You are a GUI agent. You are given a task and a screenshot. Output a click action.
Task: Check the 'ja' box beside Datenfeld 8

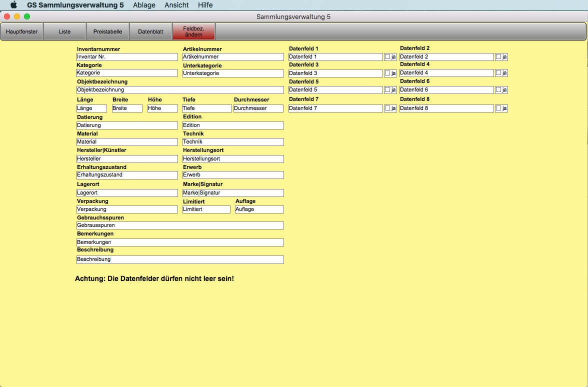coord(498,108)
